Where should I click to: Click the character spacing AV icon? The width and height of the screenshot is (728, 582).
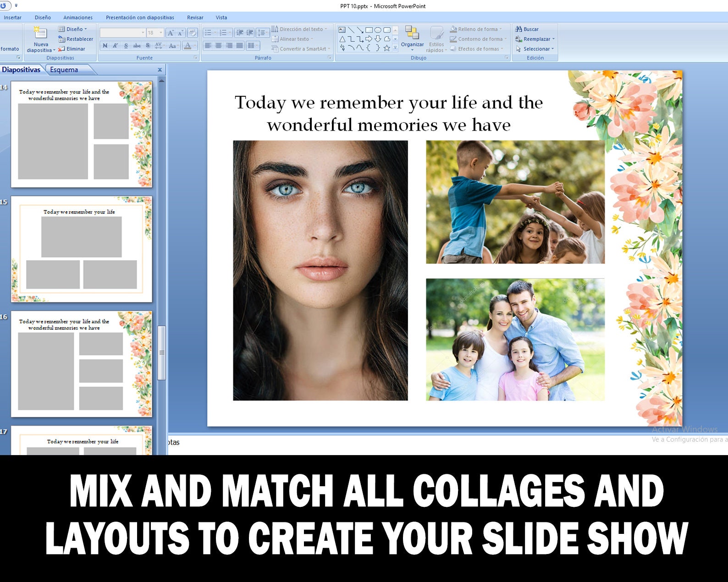click(159, 45)
